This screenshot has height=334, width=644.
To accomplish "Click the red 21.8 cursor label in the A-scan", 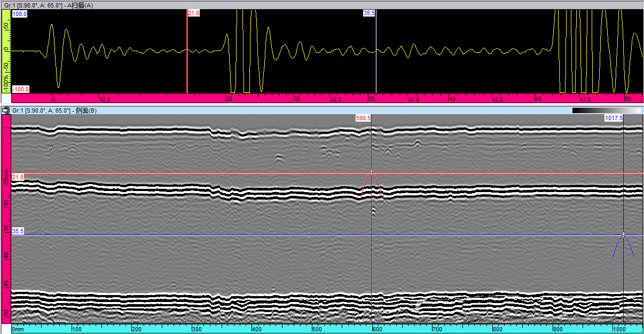I will pos(193,13).
